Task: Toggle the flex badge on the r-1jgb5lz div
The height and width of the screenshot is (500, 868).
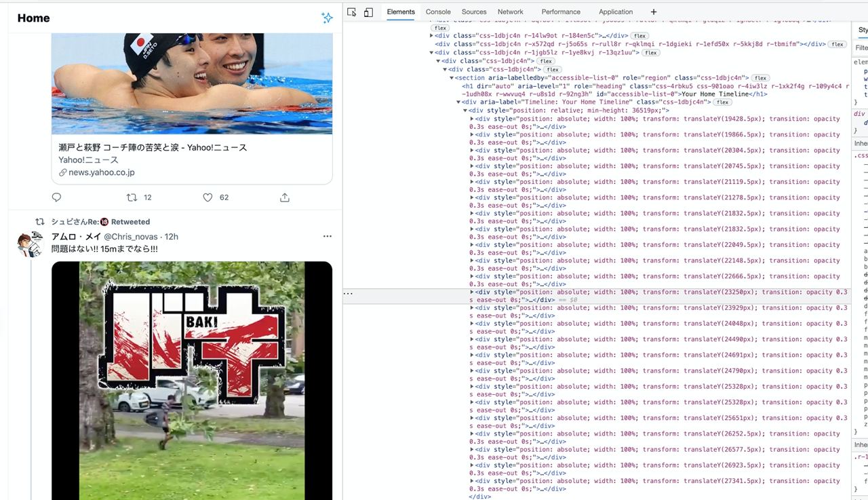Action: coord(651,52)
